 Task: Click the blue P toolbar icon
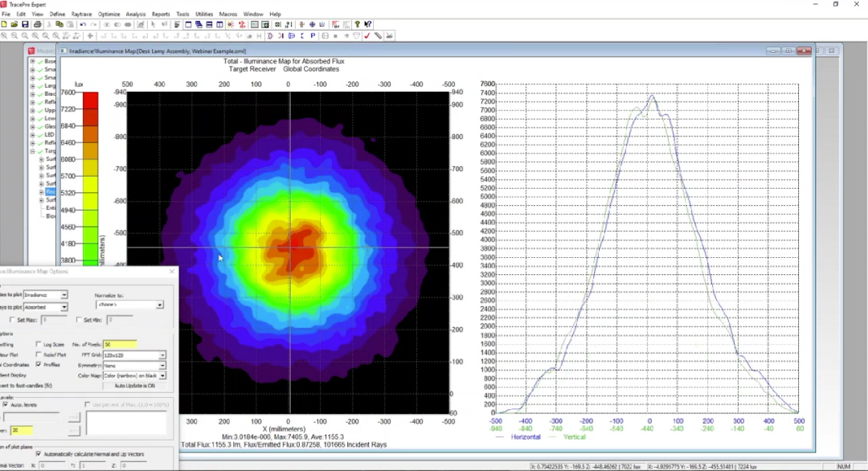(x=313, y=35)
